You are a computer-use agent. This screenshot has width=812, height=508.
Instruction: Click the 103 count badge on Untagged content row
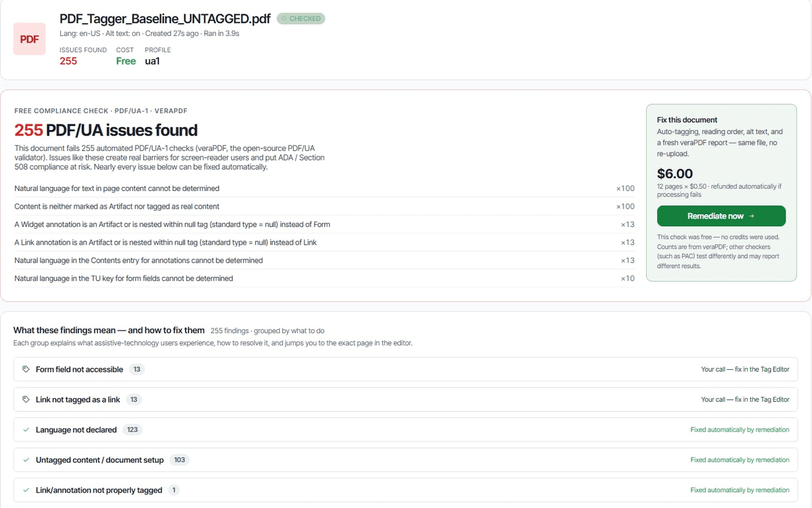pos(179,460)
